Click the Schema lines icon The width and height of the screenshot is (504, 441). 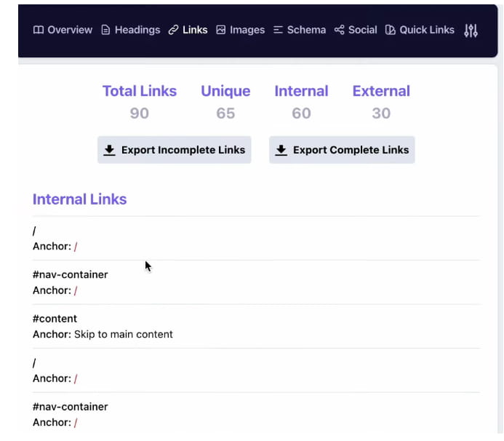[x=279, y=30]
